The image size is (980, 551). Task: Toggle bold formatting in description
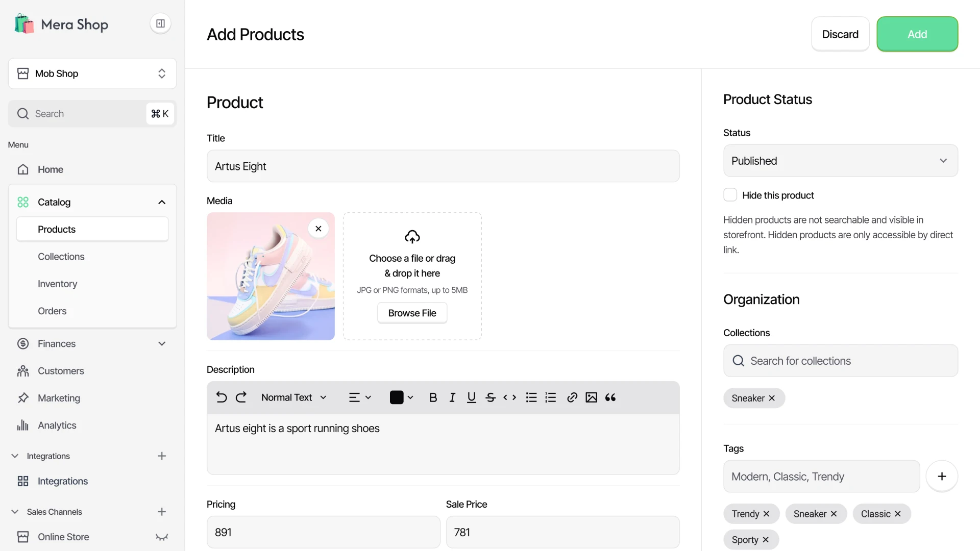(432, 397)
